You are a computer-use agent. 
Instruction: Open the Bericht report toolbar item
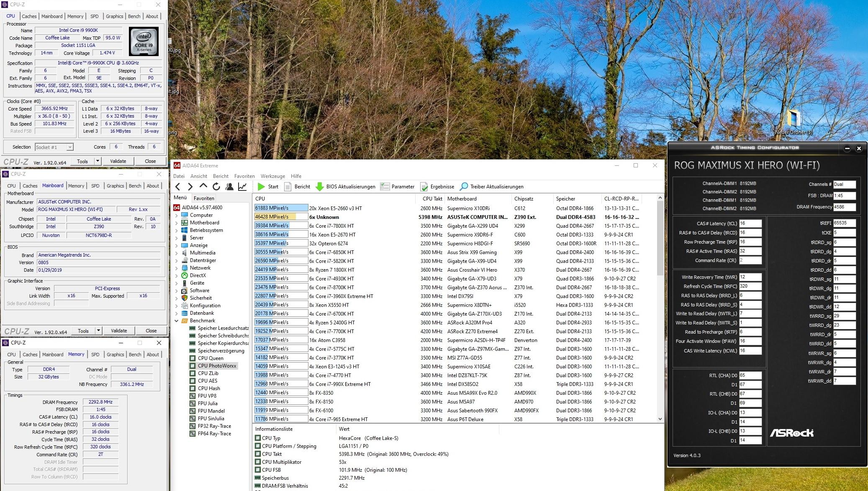[297, 187]
